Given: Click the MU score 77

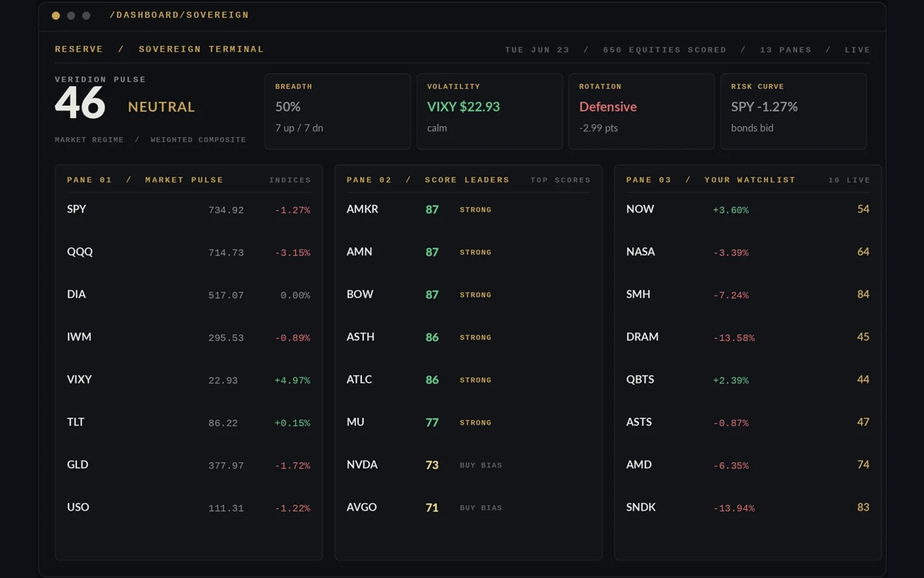Looking at the screenshot, I should 432,423.
